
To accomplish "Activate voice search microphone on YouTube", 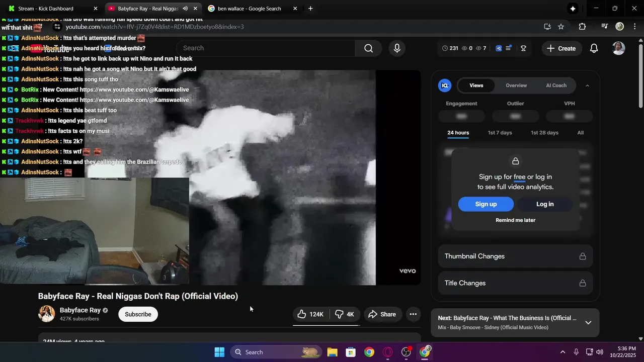I will click(397, 48).
